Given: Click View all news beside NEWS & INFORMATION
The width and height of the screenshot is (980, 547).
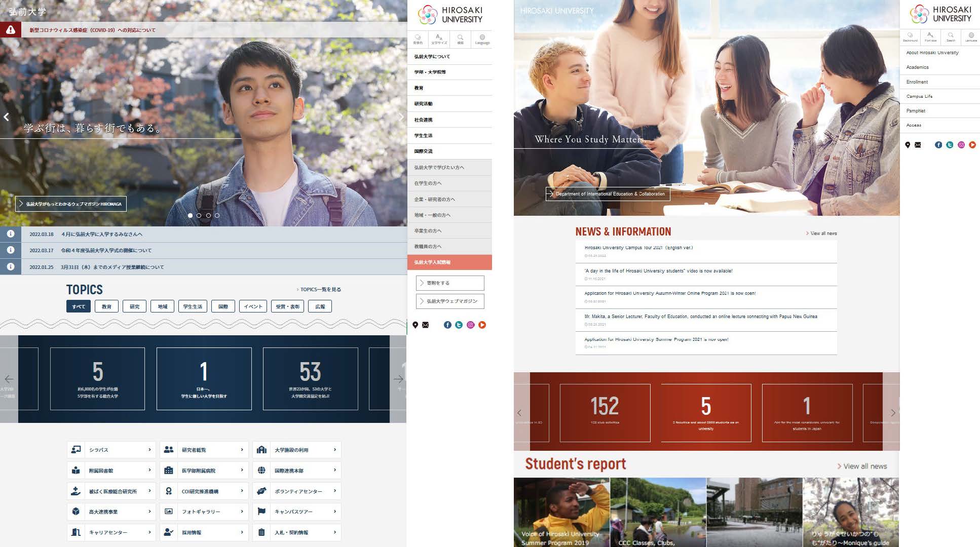Looking at the screenshot, I should point(821,233).
